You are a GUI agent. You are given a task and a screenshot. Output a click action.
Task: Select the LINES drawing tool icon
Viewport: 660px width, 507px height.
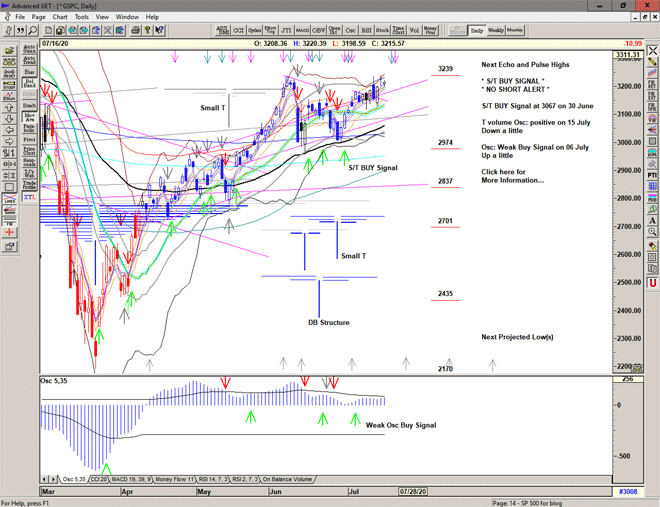(9, 199)
